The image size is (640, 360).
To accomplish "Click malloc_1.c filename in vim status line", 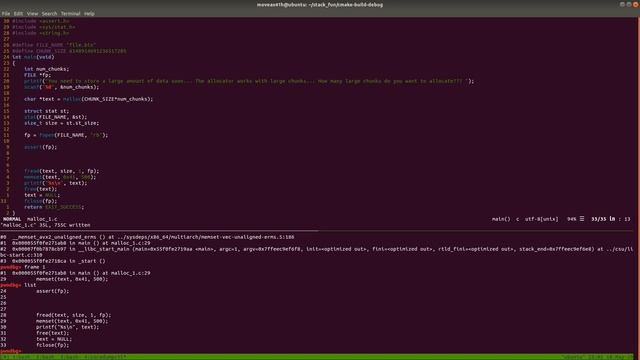I will [x=42, y=219].
